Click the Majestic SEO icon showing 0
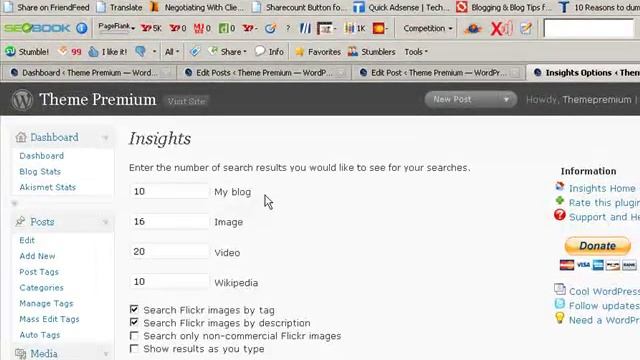The width and height of the screenshot is (640, 360). point(202,28)
